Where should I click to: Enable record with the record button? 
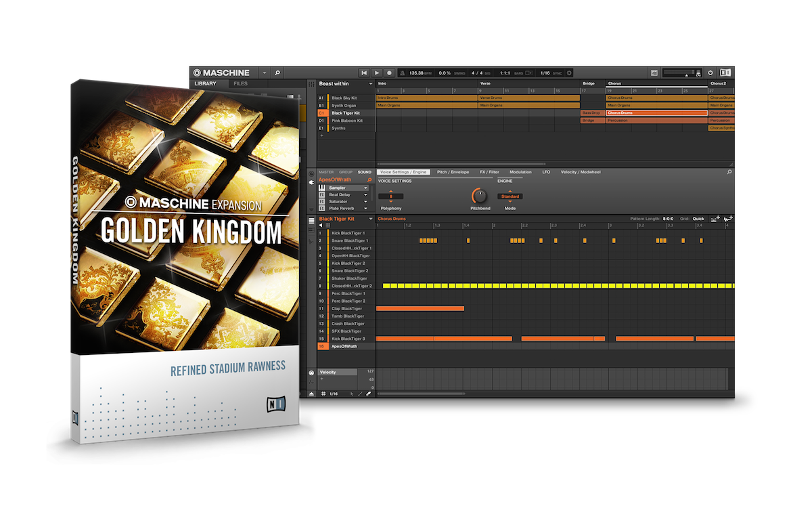tap(390, 72)
